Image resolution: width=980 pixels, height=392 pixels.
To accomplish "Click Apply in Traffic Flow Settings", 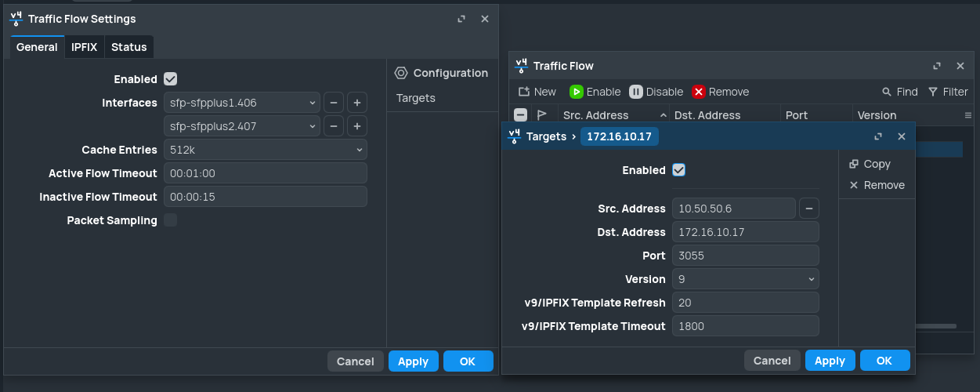I will pos(413,361).
